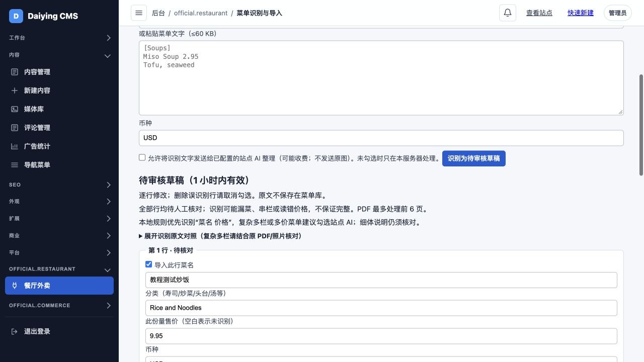Collapse OFFICIAL.RESTAURANT sidebar section
Screen dimensions: 644x362
pyautogui.click(x=59, y=269)
